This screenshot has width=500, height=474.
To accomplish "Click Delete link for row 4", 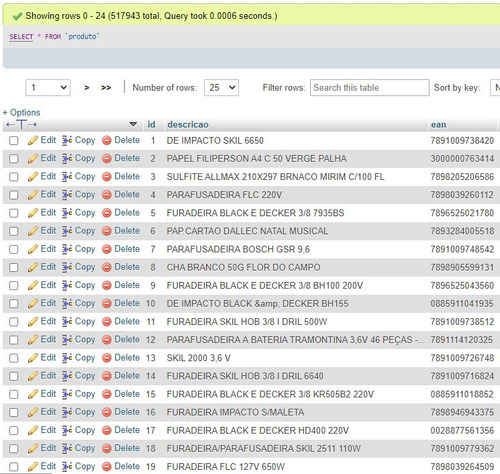I will pyautogui.click(x=127, y=194).
